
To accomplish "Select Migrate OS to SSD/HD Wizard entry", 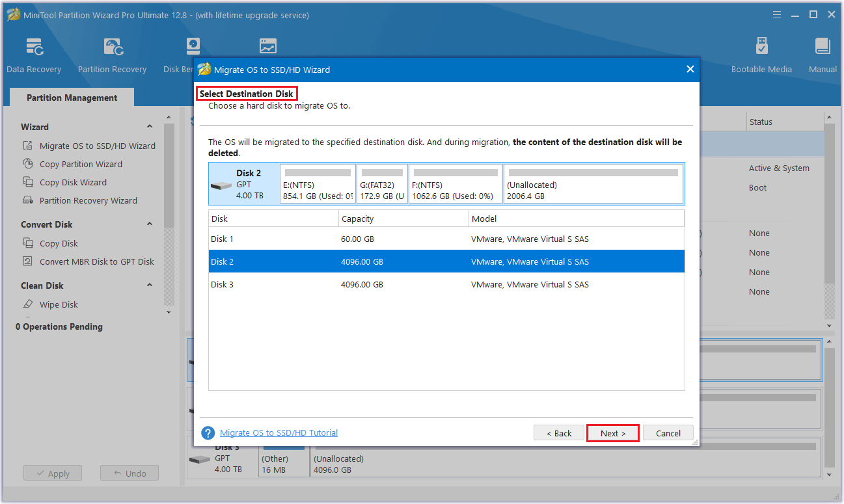I will tap(98, 146).
